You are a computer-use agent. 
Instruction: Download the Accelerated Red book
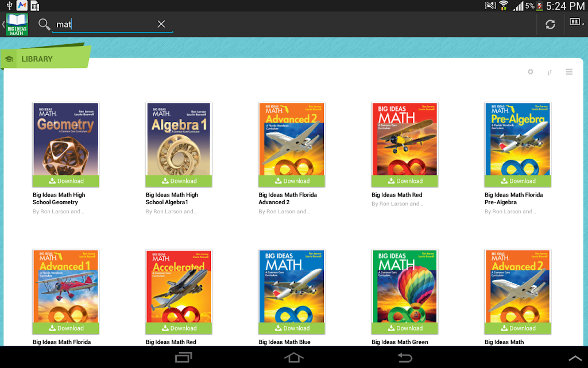point(179,328)
